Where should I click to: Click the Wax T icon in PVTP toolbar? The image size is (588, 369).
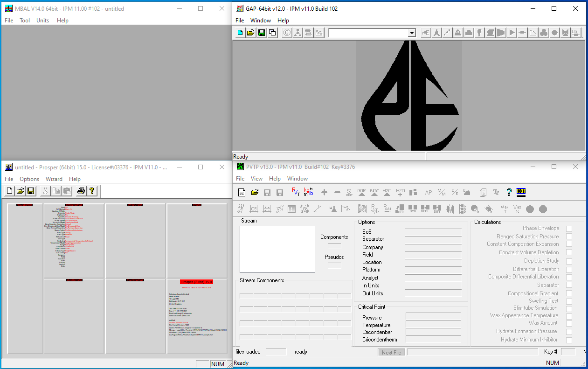coord(505,209)
